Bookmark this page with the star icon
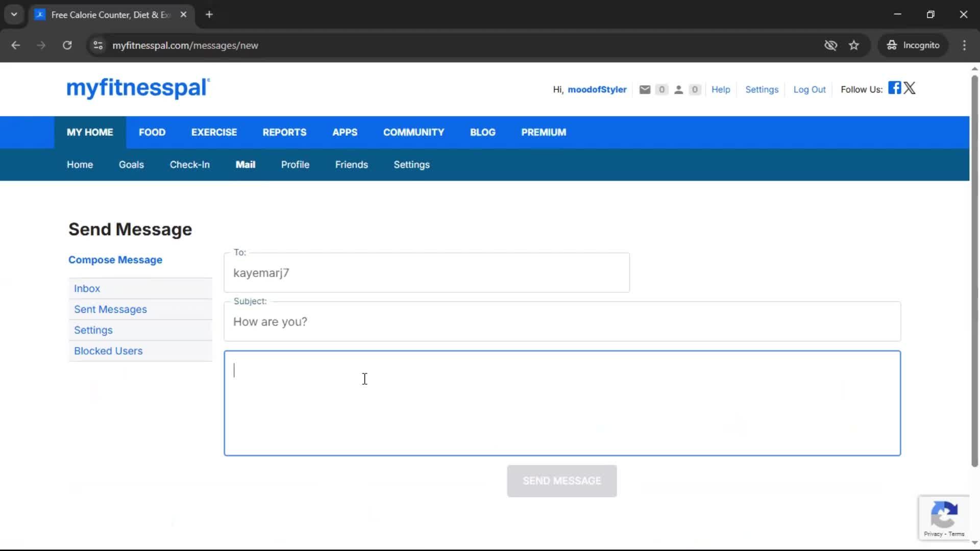Screen dimensions: 980x551 click(854, 45)
